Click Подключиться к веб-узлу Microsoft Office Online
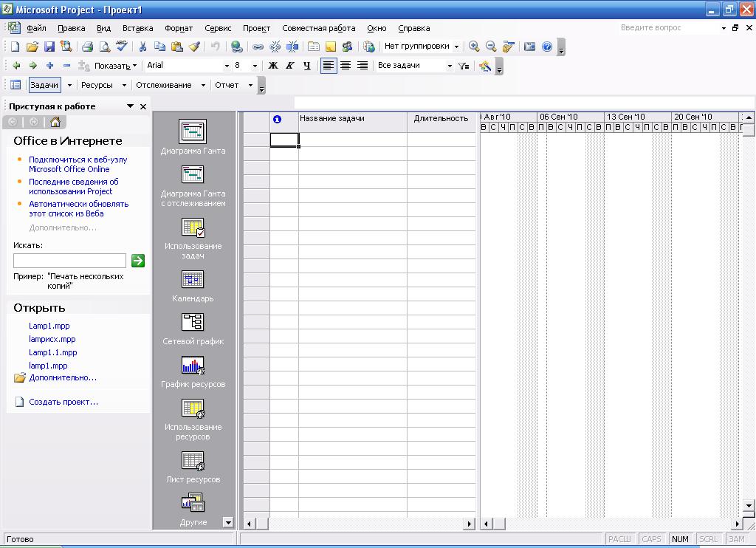This screenshot has height=548, width=756. 78,165
